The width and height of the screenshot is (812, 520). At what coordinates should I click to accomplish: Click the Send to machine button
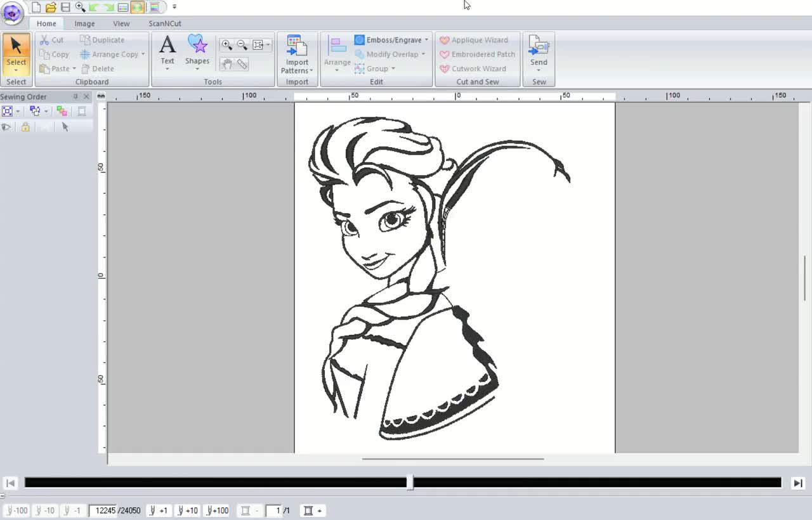(539, 53)
